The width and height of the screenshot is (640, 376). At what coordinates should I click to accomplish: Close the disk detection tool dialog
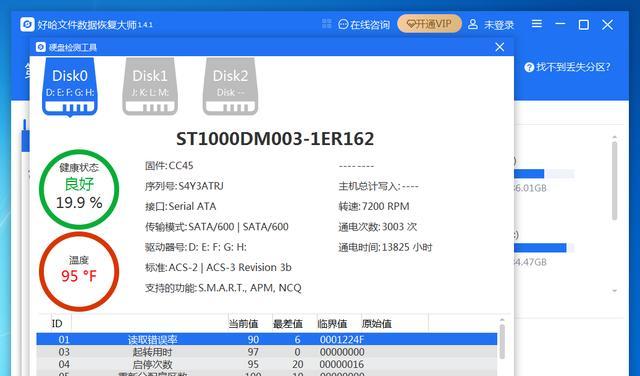pos(500,47)
